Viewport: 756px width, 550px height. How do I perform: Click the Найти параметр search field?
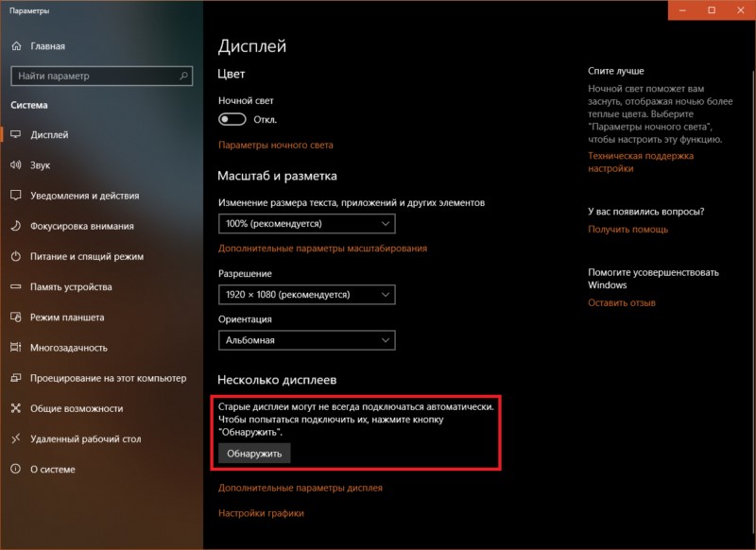click(x=100, y=76)
